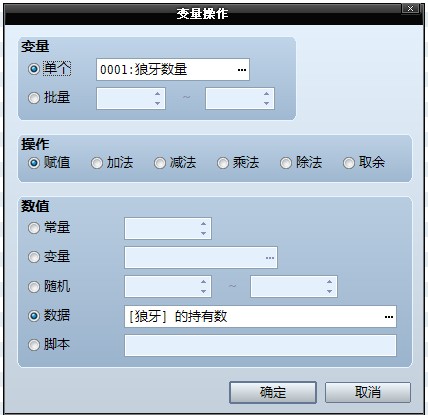Click the batch range end input box
This screenshot has width=428, height=415.
click(x=240, y=98)
